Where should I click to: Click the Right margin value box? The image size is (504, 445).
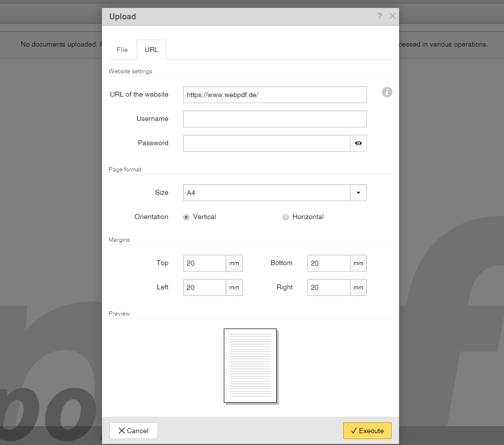[x=328, y=287]
